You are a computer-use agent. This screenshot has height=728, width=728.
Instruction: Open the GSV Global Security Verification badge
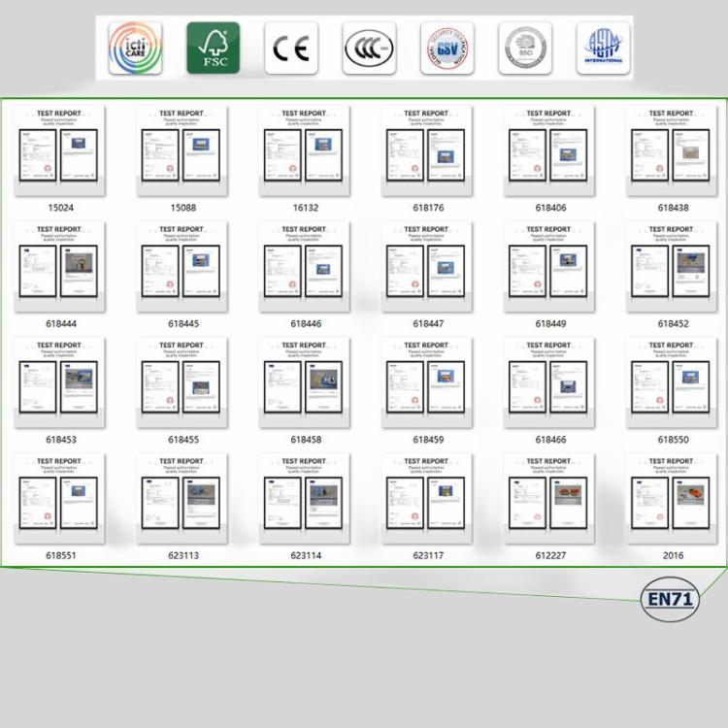pyautogui.click(x=447, y=49)
